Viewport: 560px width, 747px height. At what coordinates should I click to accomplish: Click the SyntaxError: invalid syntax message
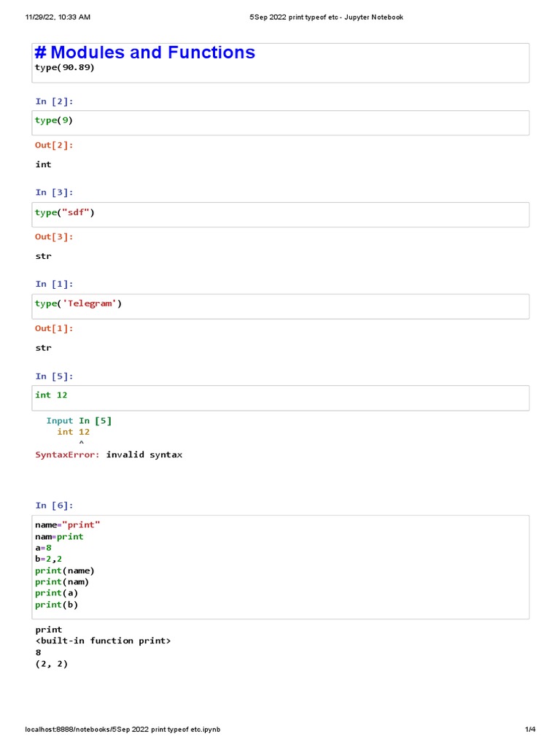click(109, 454)
